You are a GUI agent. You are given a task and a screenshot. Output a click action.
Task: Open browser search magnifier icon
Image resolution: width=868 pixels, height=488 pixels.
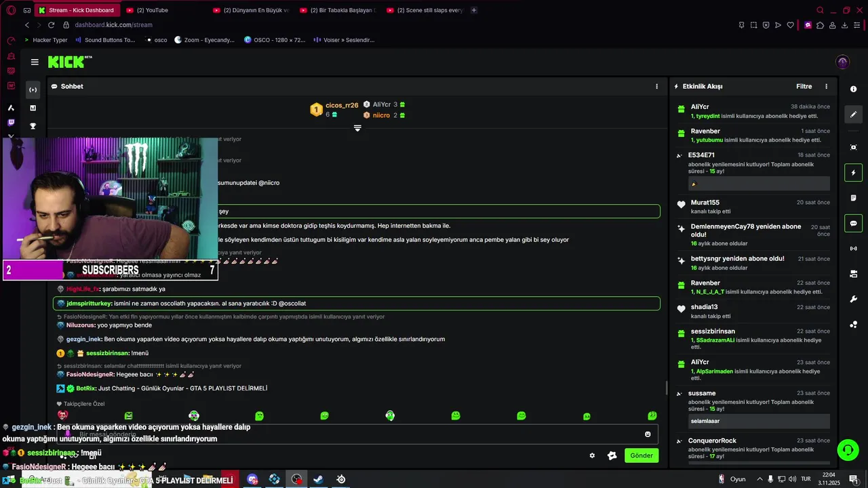point(820,10)
